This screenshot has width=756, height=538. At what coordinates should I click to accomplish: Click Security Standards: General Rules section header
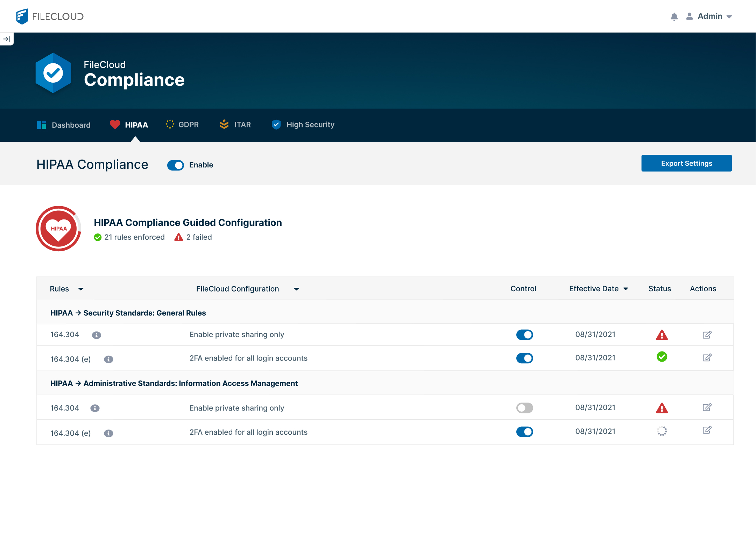point(128,313)
